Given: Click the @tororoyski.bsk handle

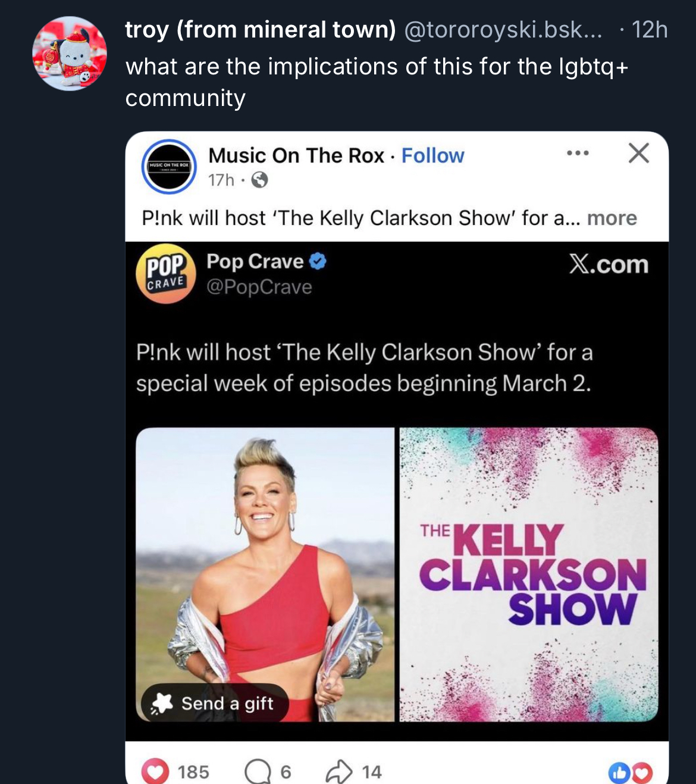Looking at the screenshot, I should coord(503,29).
